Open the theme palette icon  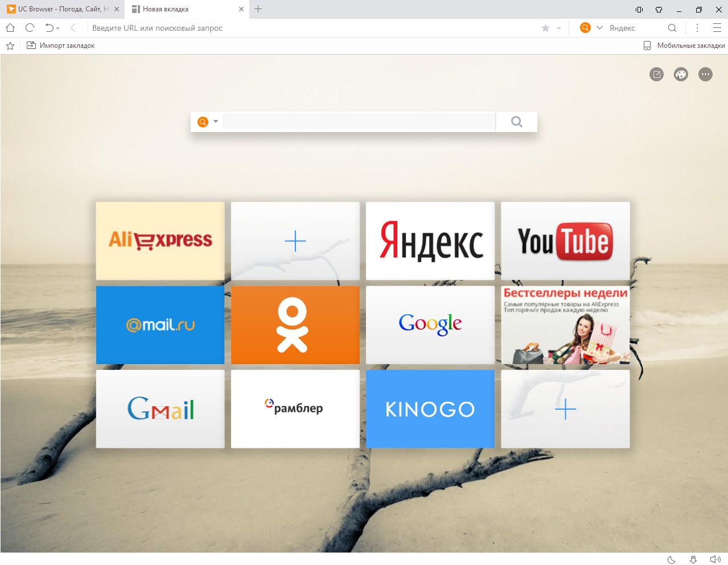tap(681, 75)
